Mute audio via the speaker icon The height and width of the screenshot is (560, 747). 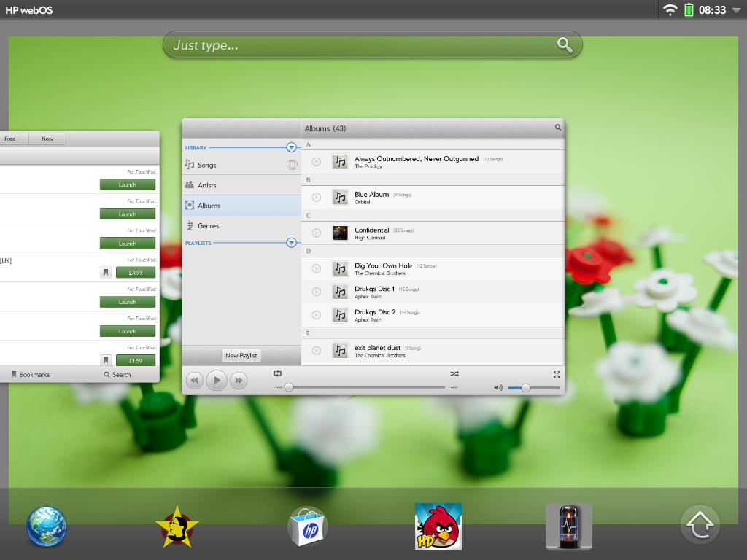(498, 388)
